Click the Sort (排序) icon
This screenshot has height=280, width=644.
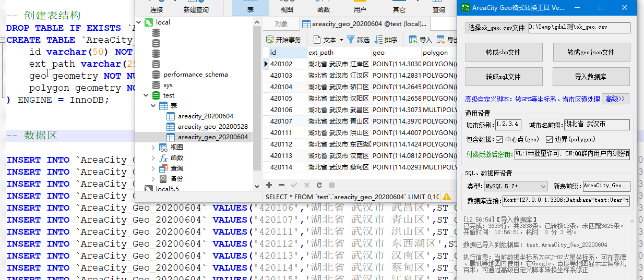click(x=378, y=40)
